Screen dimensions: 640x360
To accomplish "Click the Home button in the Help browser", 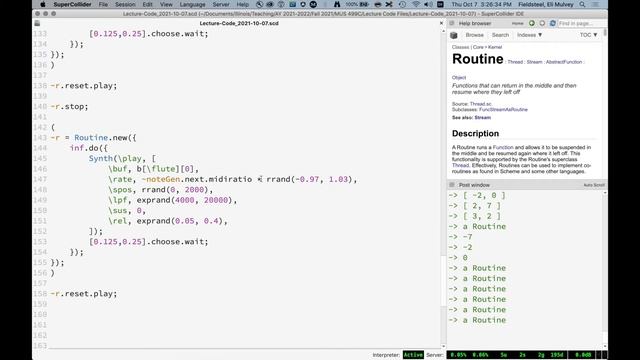I will [518, 23].
